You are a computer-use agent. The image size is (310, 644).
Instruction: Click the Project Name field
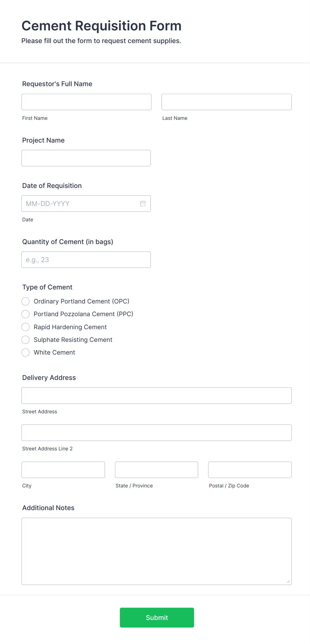point(86,158)
